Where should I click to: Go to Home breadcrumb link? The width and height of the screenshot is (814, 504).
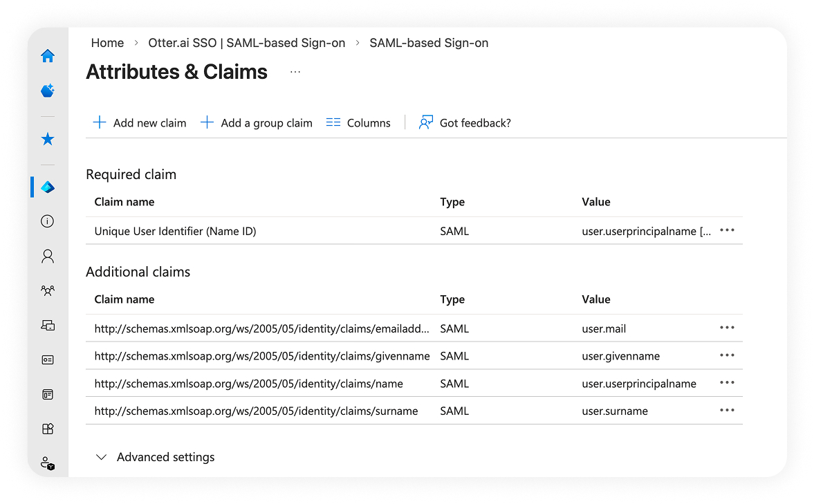(x=107, y=43)
